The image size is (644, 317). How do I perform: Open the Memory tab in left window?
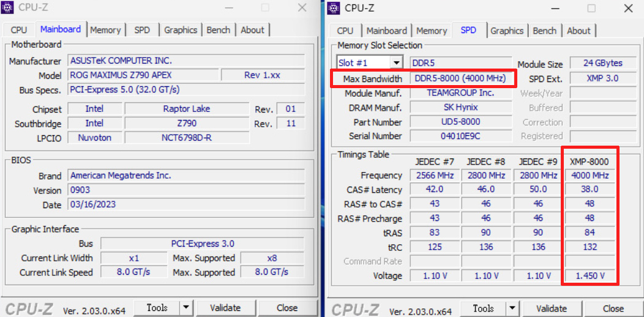pyautogui.click(x=105, y=30)
